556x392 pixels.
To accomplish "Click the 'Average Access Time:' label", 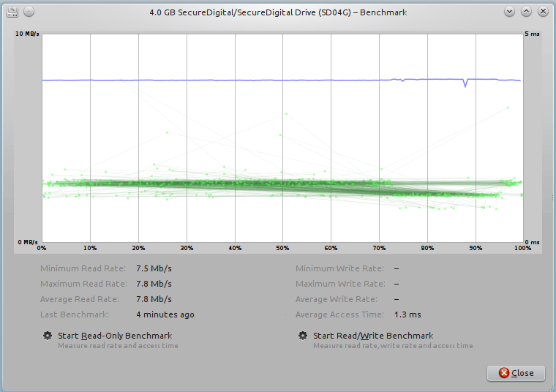I will 339,314.
